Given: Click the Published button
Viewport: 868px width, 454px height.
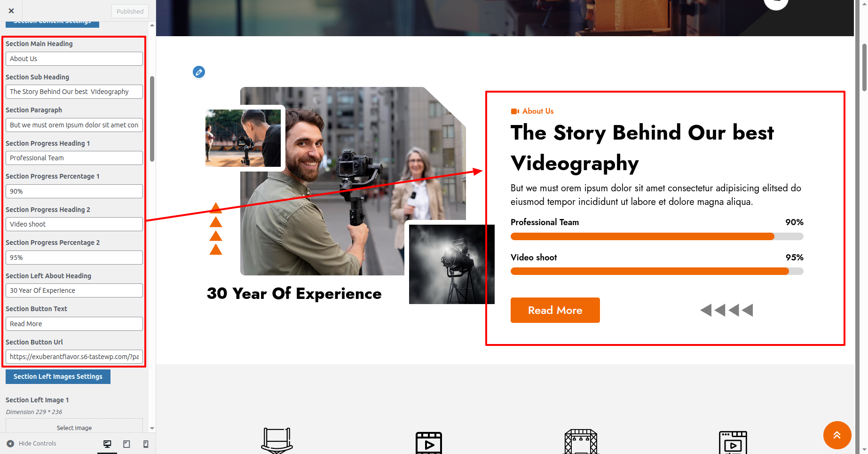Looking at the screenshot, I should [x=130, y=11].
